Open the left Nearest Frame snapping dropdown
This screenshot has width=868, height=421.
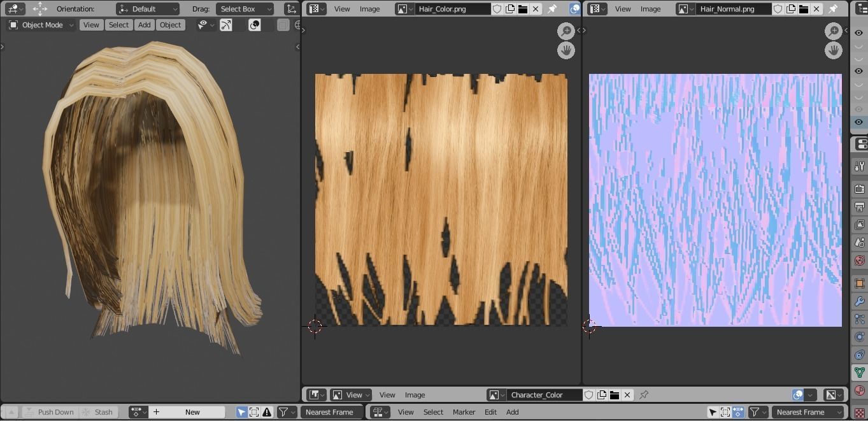pos(331,412)
